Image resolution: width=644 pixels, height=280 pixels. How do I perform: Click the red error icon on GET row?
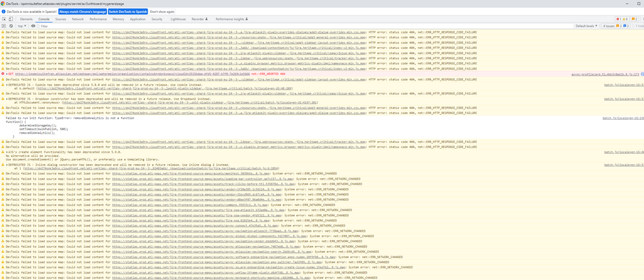pyautogui.click(x=3, y=74)
